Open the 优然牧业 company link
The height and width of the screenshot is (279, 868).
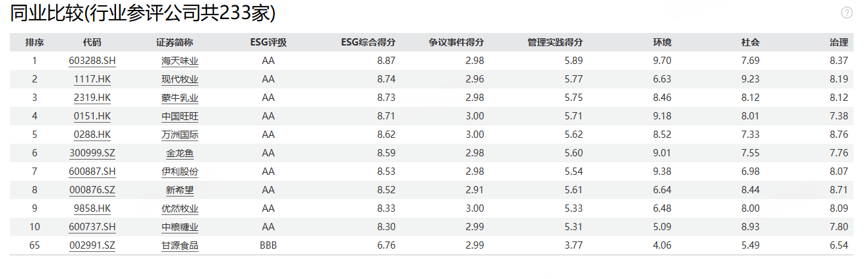[x=180, y=208]
